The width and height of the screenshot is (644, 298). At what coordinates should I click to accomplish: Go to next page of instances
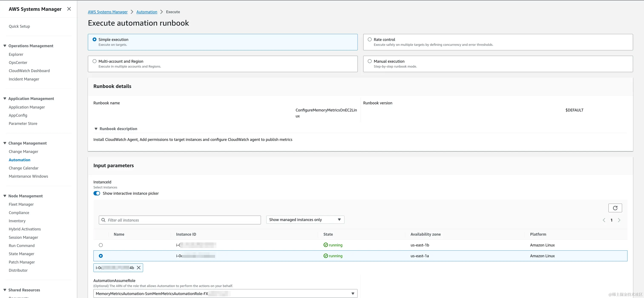coord(619,220)
